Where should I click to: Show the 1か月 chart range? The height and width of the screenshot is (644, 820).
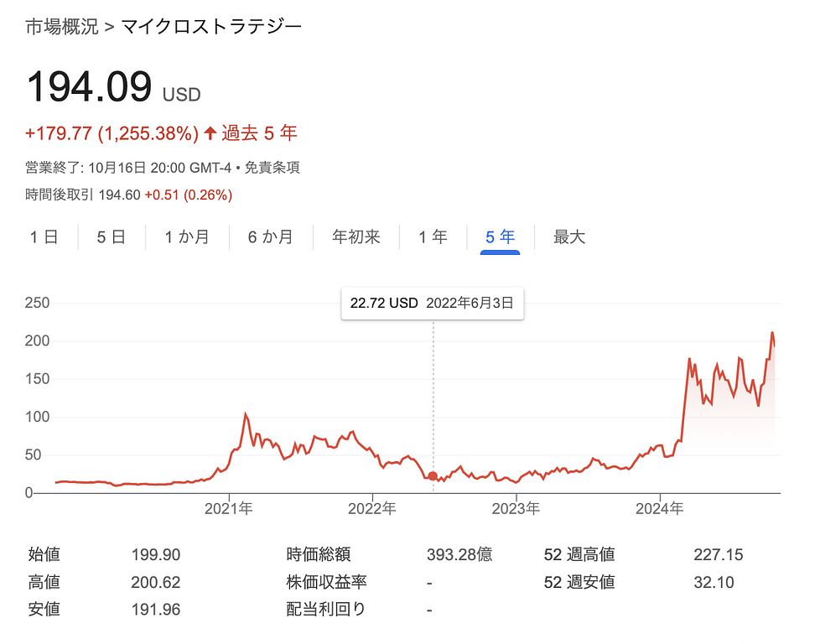[x=186, y=237]
